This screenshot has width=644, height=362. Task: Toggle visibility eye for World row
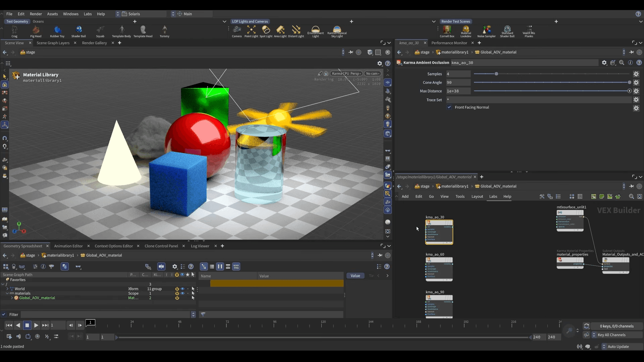pos(182,289)
